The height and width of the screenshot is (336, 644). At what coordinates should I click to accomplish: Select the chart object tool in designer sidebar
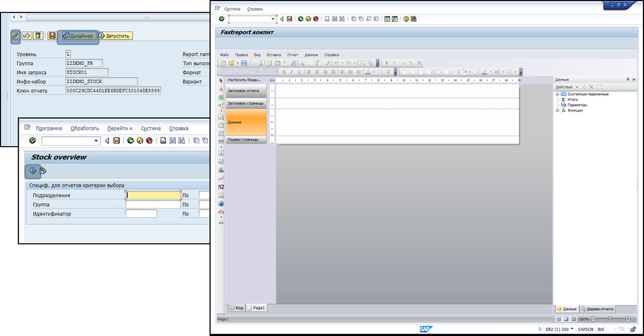(x=221, y=170)
